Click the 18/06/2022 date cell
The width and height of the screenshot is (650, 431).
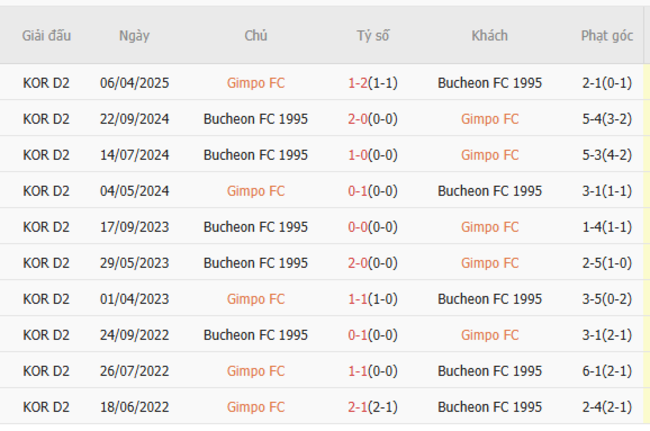click(x=134, y=407)
